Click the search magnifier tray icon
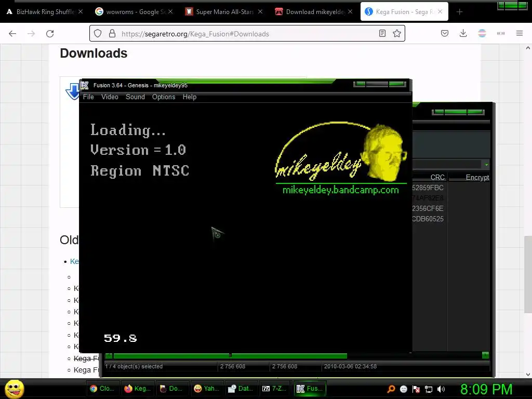This screenshot has width=532, height=399. 391,389
